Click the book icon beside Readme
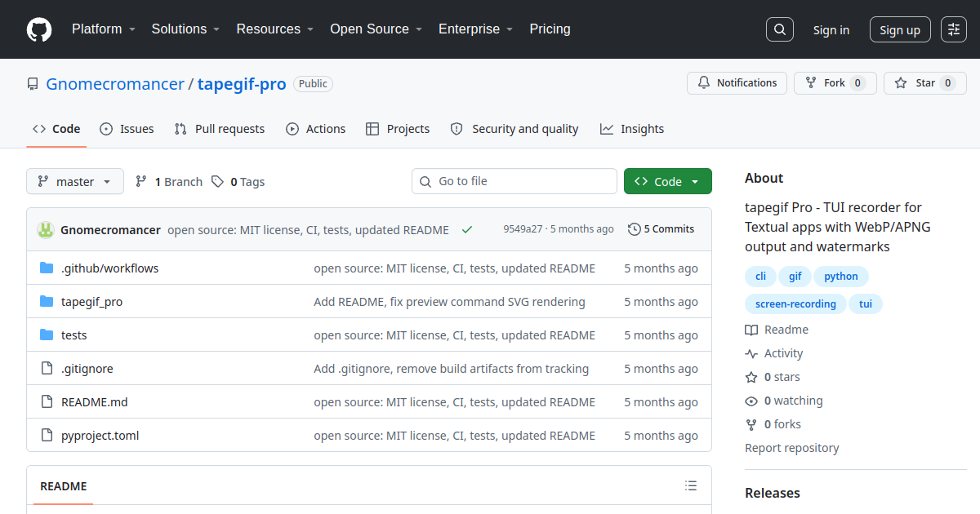This screenshot has height=514, width=980. click(751, 330)
